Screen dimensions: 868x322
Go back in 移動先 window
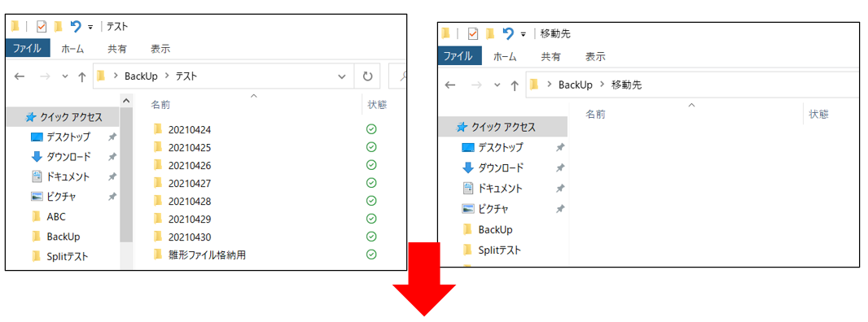coord(450,85)
